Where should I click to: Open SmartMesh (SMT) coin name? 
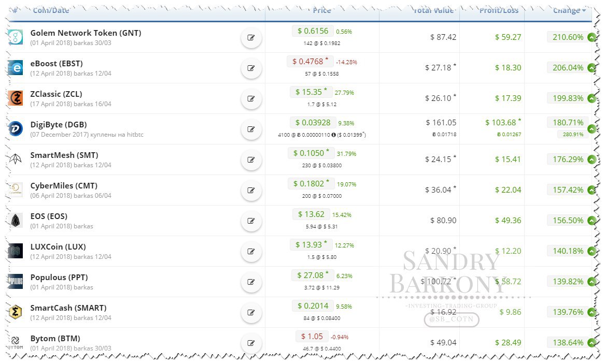(64, 155)
